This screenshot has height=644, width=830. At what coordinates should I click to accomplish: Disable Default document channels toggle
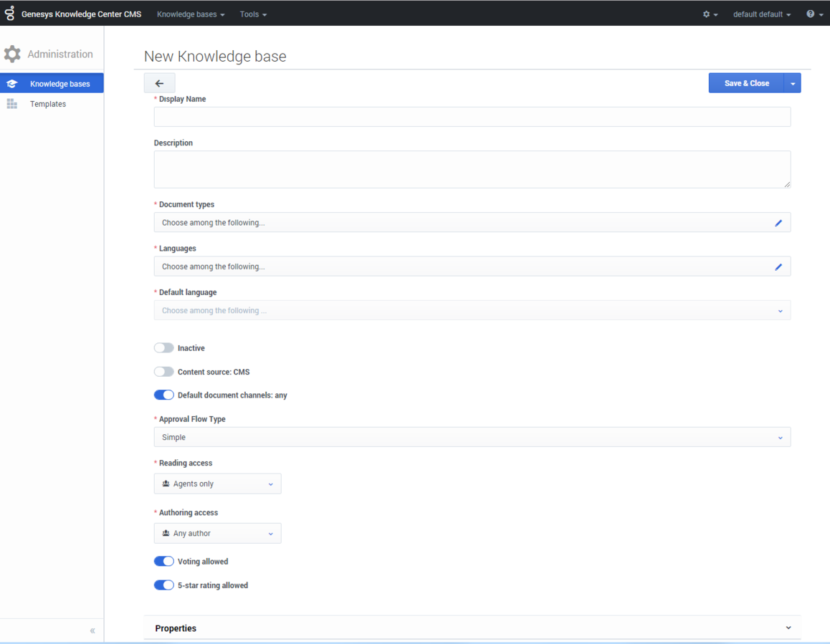click(163, 395)
